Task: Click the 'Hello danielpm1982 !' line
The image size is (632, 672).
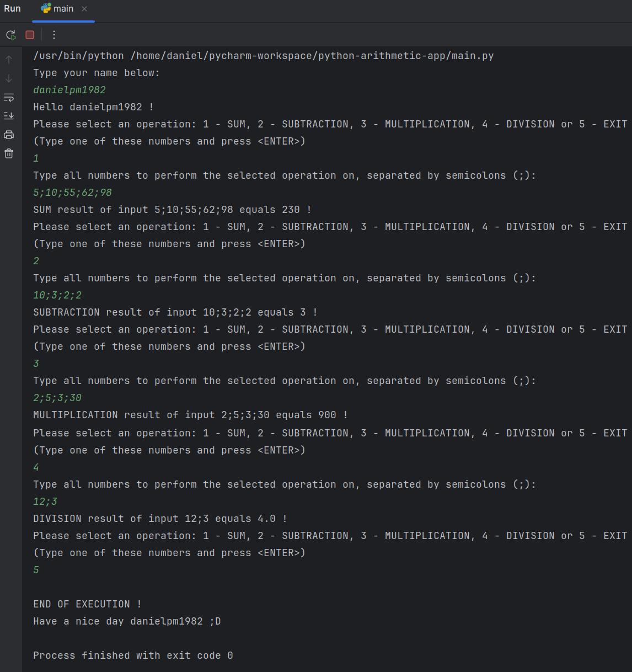Action: [94, 107]
